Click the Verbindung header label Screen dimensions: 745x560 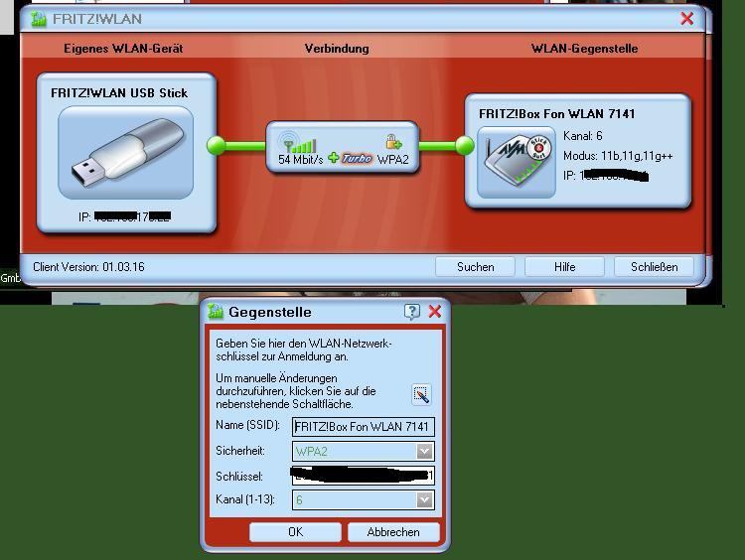337,49
